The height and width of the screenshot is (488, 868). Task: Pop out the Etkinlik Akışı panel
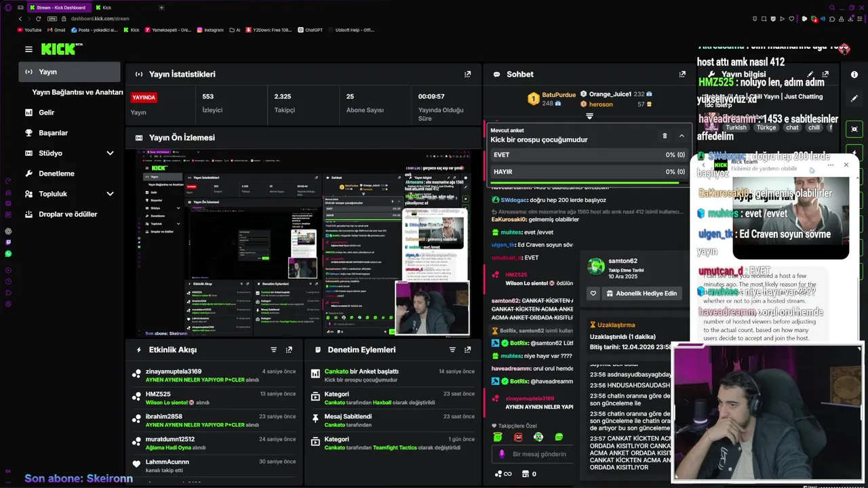click(x=289, y=350)
